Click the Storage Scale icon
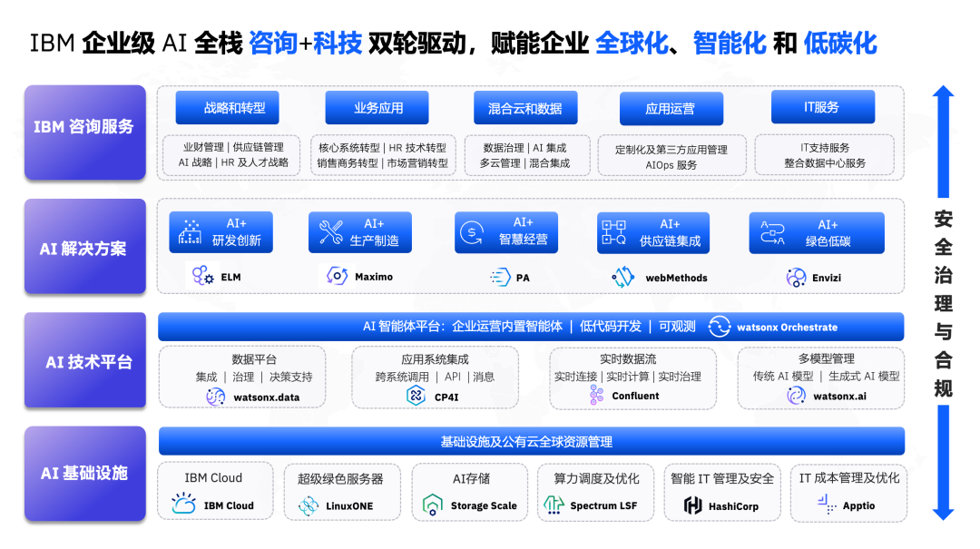Image resolution: width=980 pixels, height=549 pixels. 433,505
